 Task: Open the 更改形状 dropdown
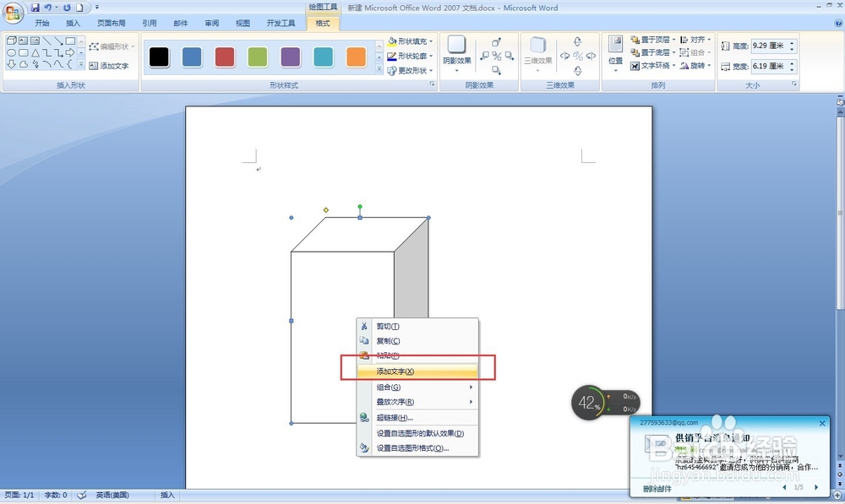pyautogui.click(x=410, y=71)
